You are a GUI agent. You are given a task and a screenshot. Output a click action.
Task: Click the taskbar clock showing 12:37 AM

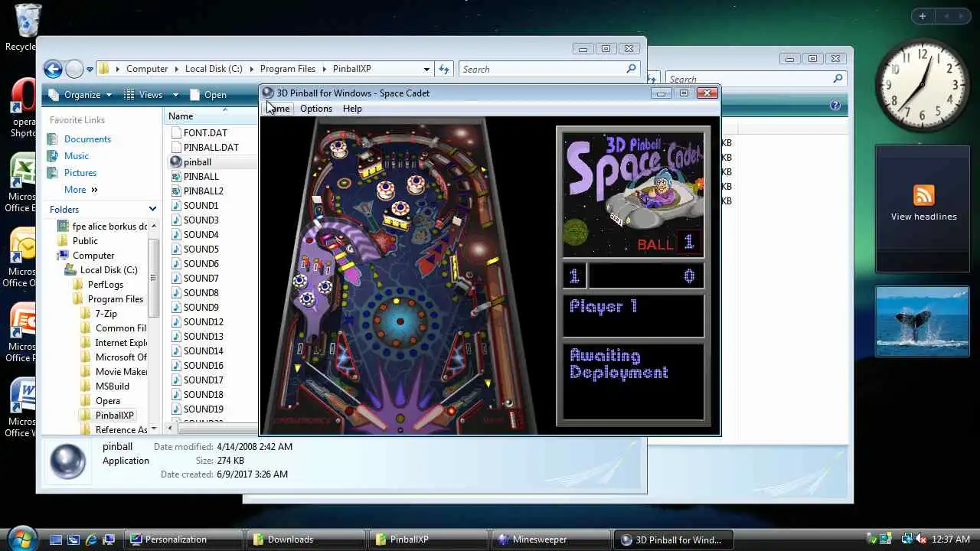[951, 540]
